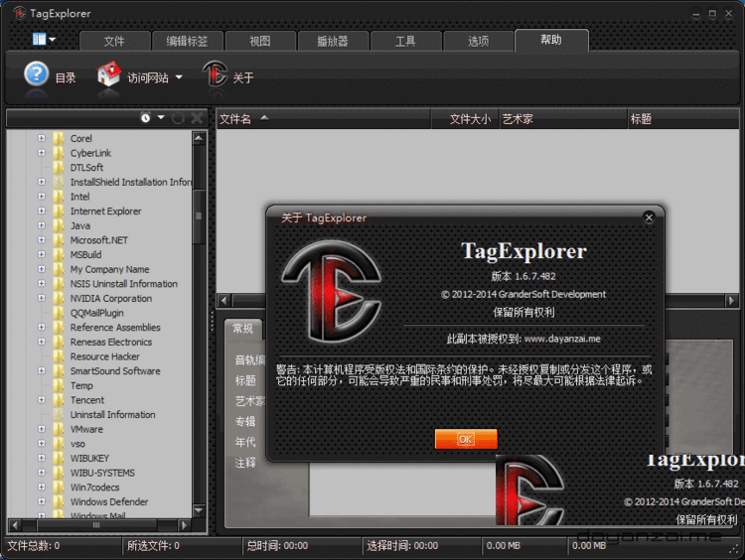745x560 pixels.
Task: Click the folder tree vertical scrollbar thumb
Action: (x=199, y=216)
